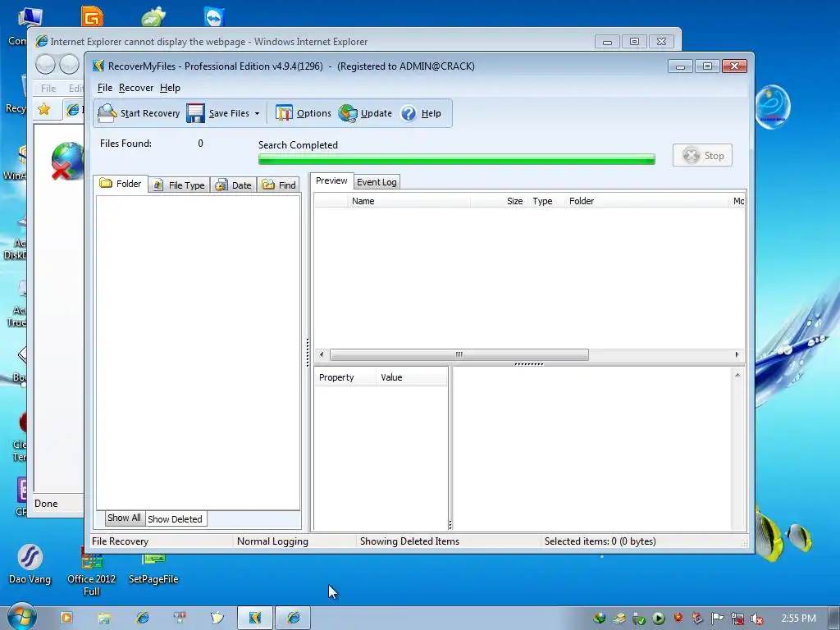Click the 'Showing Deleted Items' status bar text

coord(409,541)
